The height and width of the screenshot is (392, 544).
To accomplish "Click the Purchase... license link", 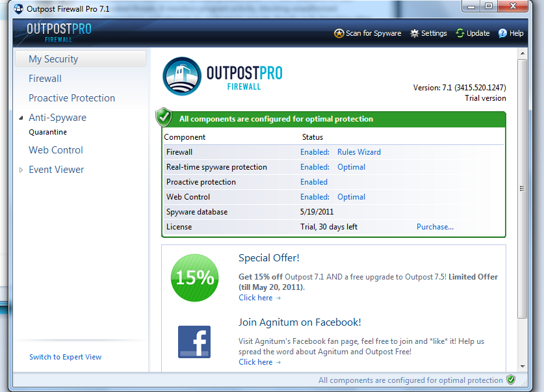I will (x=435, y=226).
